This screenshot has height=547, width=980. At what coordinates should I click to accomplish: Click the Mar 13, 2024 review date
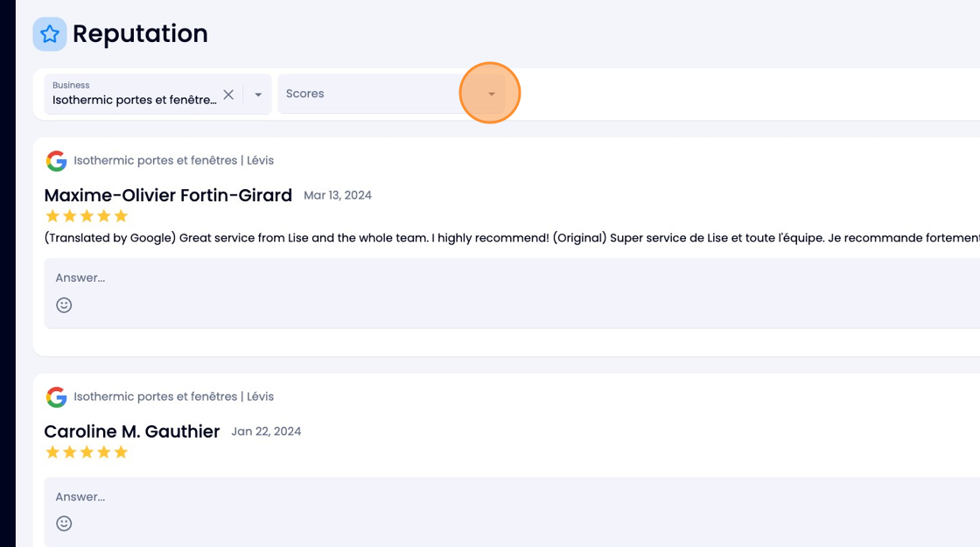[x=338, y=196]
